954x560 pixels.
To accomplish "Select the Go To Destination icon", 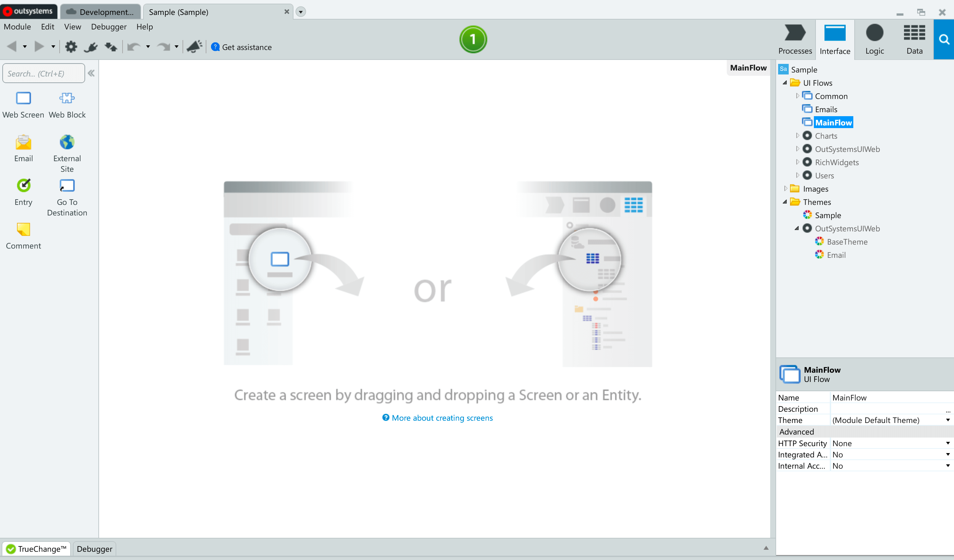I will (67, 186).
